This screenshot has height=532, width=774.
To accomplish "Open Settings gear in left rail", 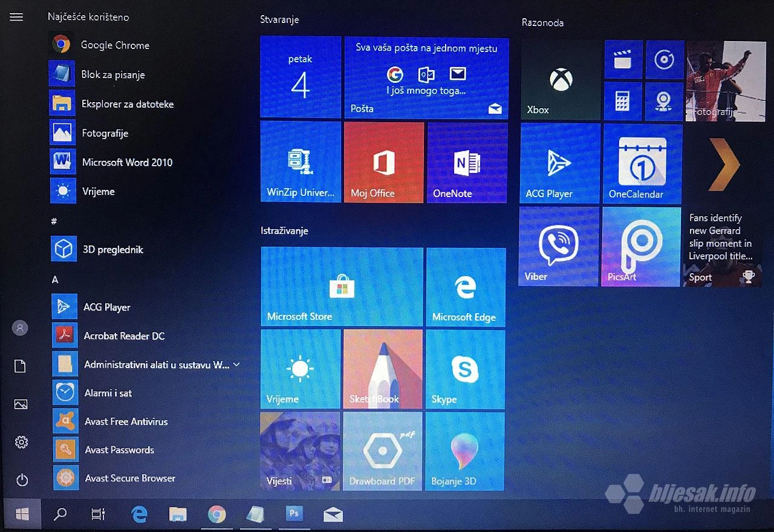I will pyautogui.click(x=21, y=443).
